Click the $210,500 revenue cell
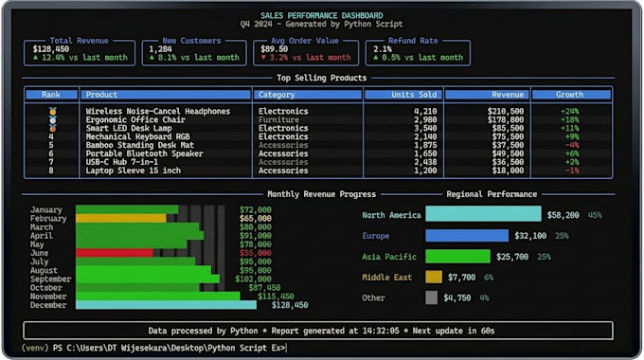 tap(506, 112)
